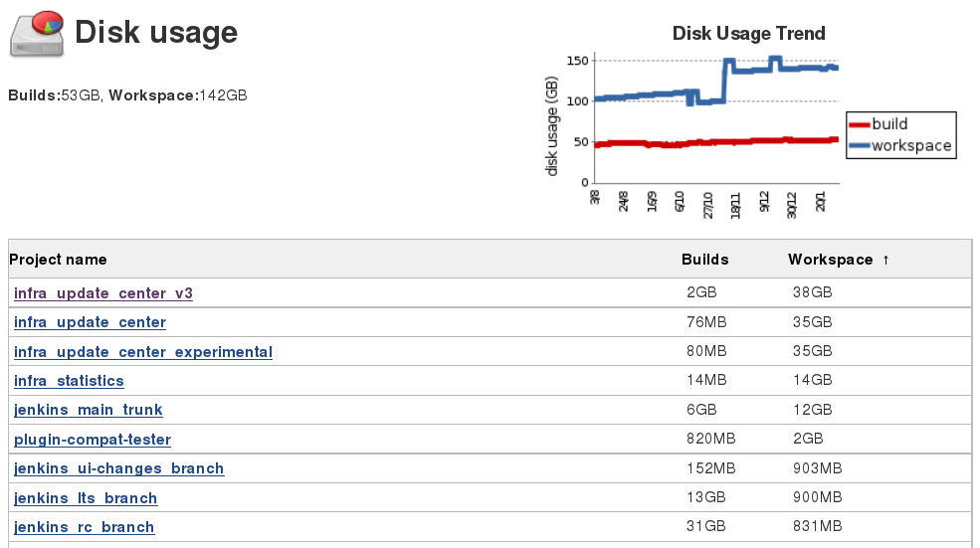The image size is (980, 548).
Task: Open the infra_update_center_v3 project link
Action: 102,293
